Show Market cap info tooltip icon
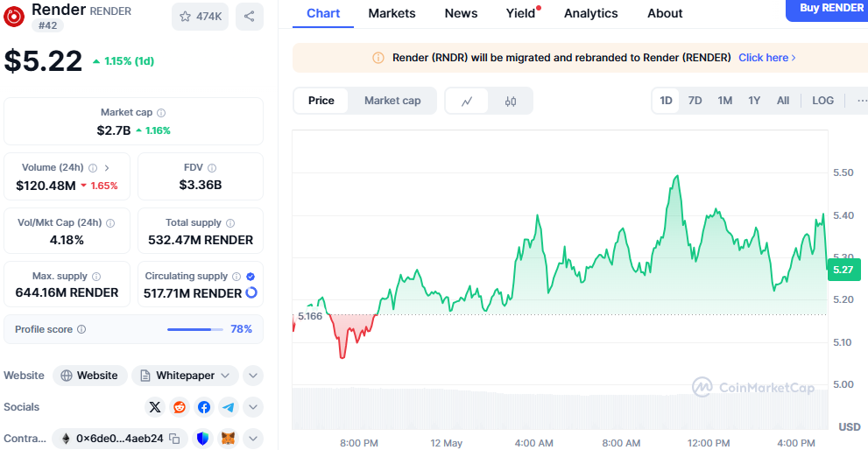868x450 pixels. point(161,113)
